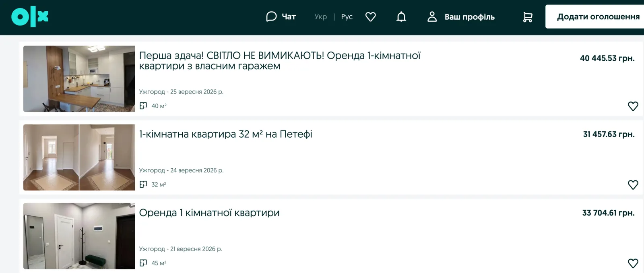The height and width of the screenshot is (273, 644).
Task: Click area icon beside 32 м²
Action: pyautogui.click(x=143, y=184)
